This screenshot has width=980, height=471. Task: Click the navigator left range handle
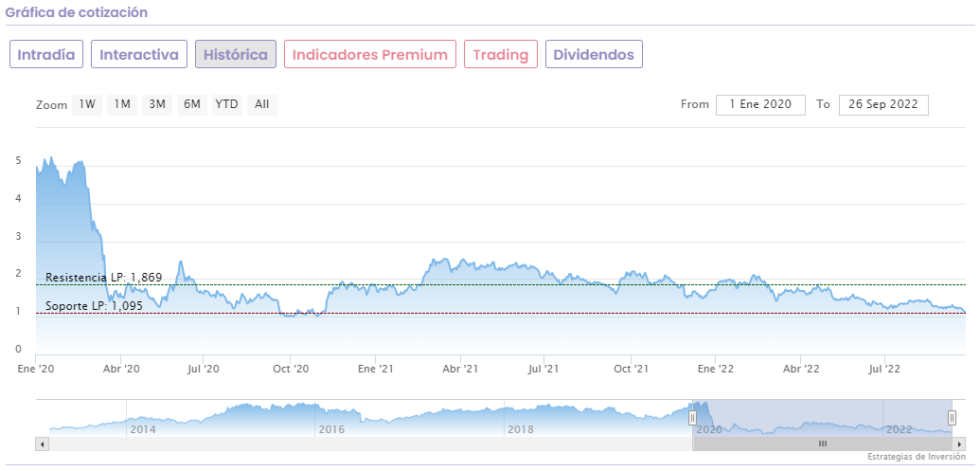point(692,418)
